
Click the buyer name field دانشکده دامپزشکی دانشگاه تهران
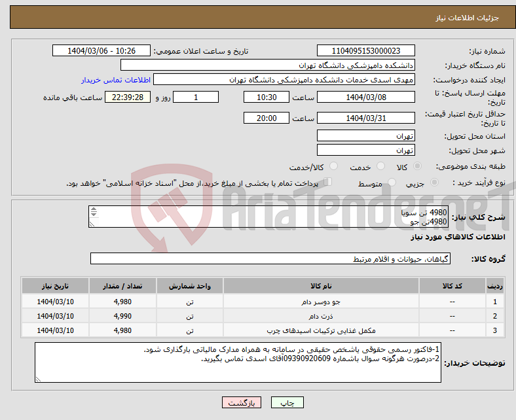(268, 65)
